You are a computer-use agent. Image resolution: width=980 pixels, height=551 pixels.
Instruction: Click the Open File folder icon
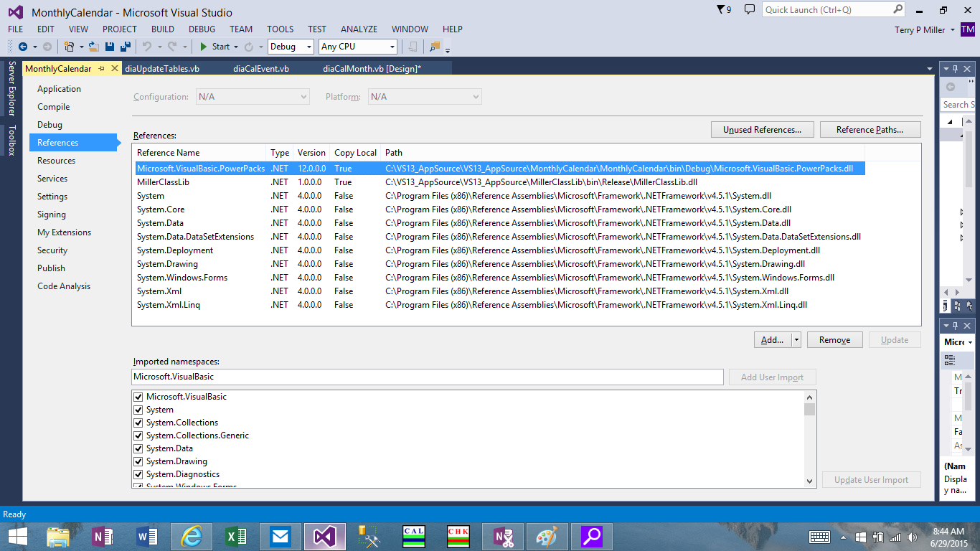[x=93, y=47]
